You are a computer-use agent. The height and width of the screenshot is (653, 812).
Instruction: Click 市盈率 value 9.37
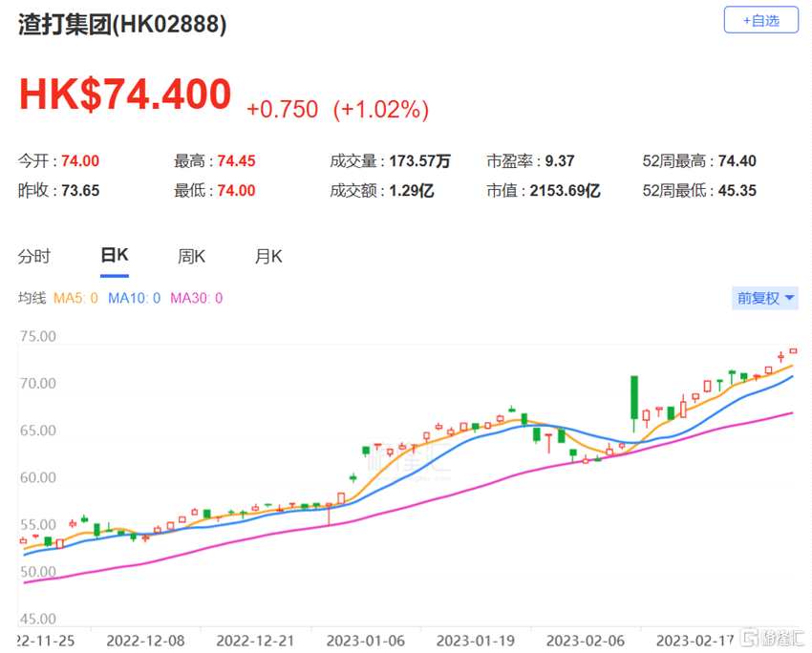coord(560,161)
